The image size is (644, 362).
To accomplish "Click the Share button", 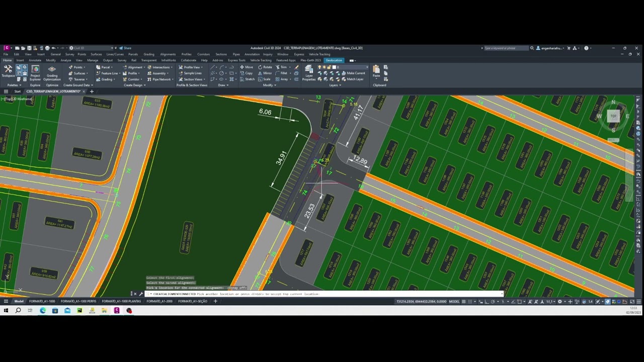I will point(125,48).
